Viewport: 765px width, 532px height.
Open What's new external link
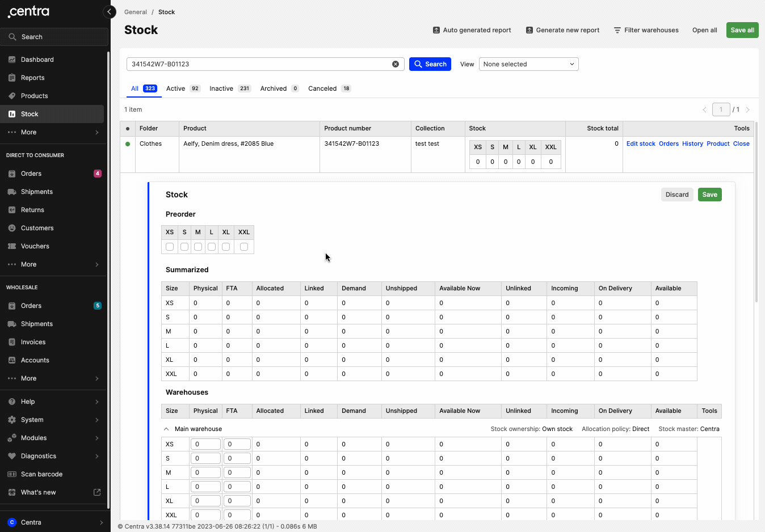[x=96, y=492]
